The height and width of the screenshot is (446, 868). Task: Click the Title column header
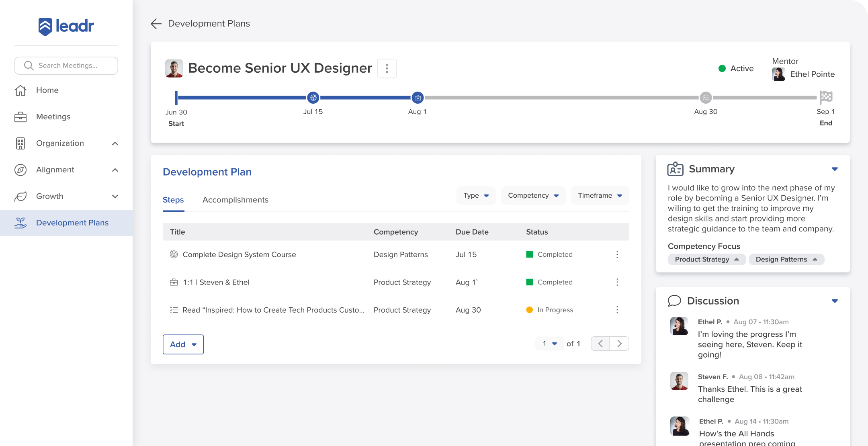point(177,232)
